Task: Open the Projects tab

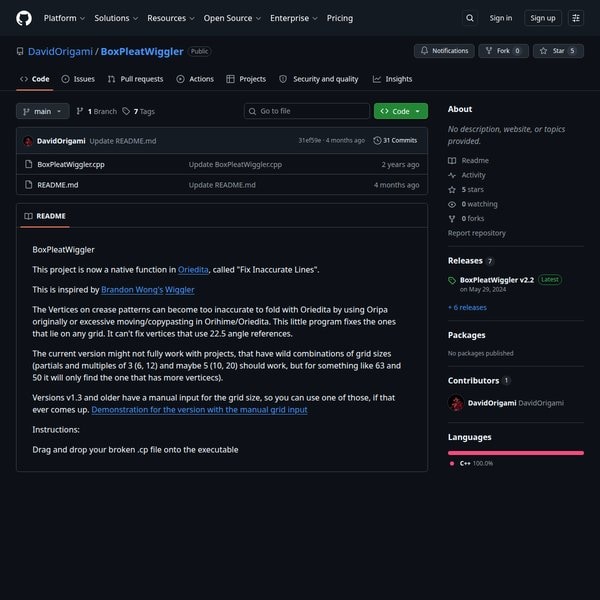Action: click(246, 79)
